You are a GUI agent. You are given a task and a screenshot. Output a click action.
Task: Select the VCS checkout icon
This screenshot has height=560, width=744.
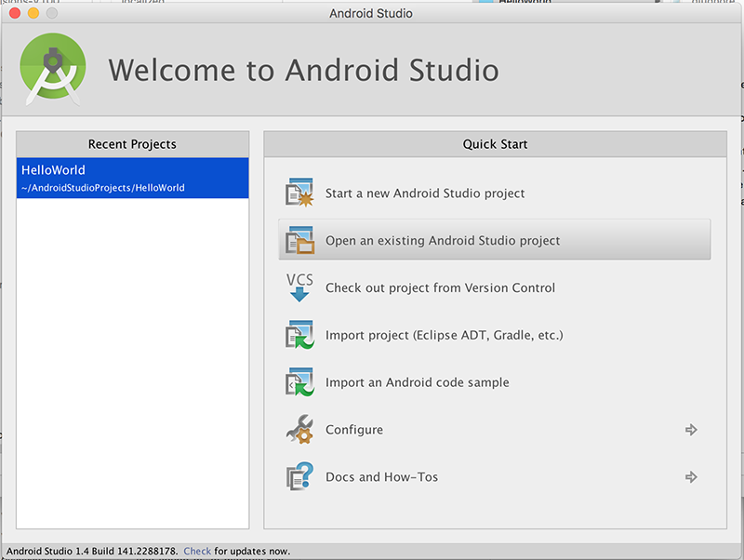click(x=299, y=287)
